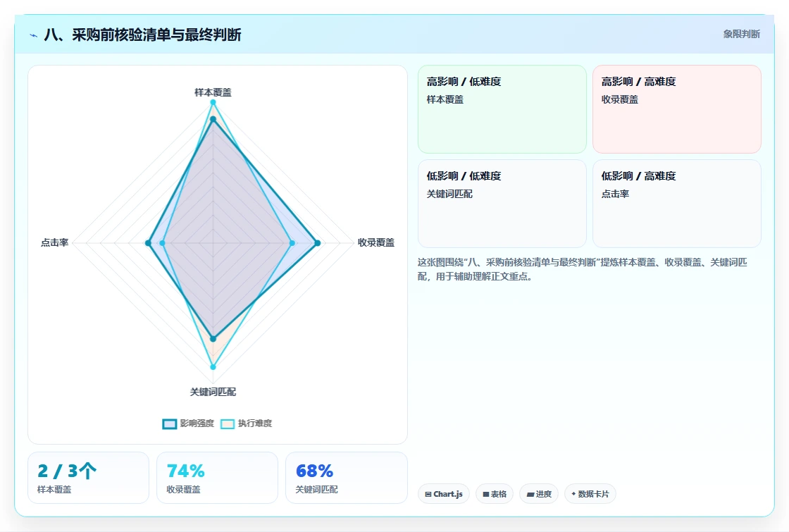This screenshot has height=532, width=789.
Task: Click the 关键词匹配 axis label on radar
Action: click(x=213, y=392)
